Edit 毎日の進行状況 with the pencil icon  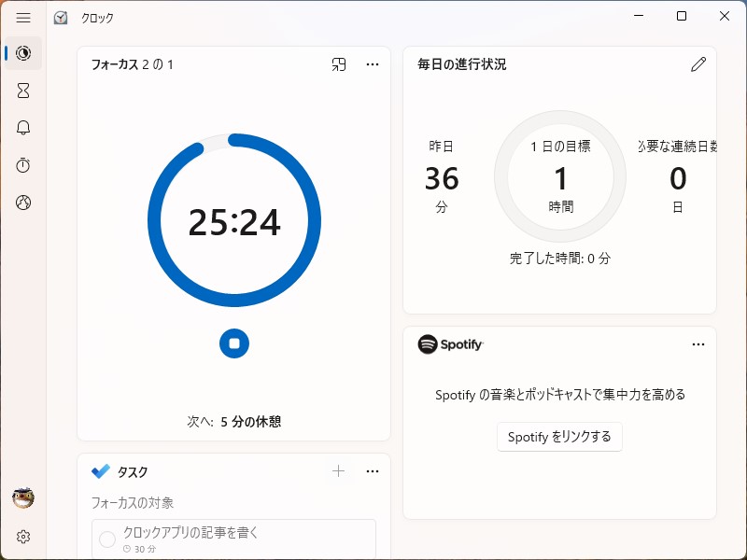tap(698, 64)
